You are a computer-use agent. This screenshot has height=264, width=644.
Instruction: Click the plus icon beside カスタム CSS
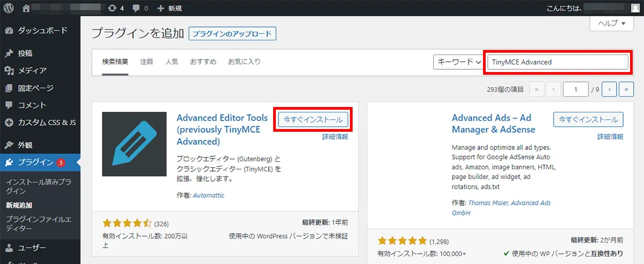point(9,122)
